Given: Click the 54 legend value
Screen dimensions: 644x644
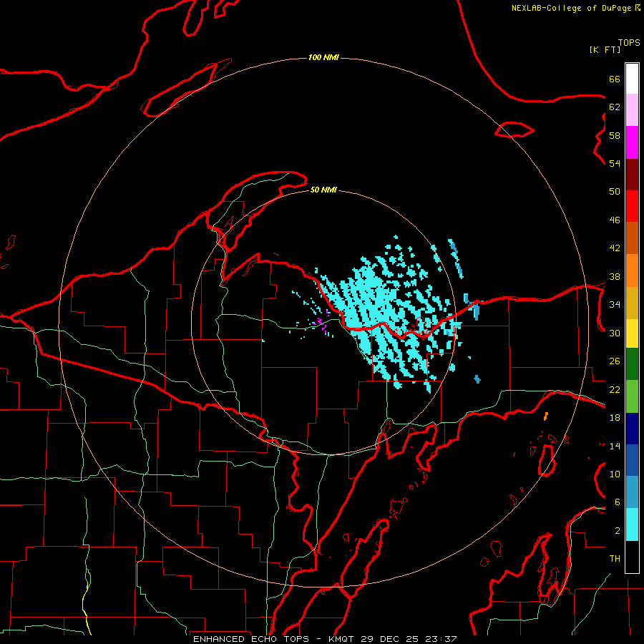Looking at the screenshot, I should tap(615, 163).
